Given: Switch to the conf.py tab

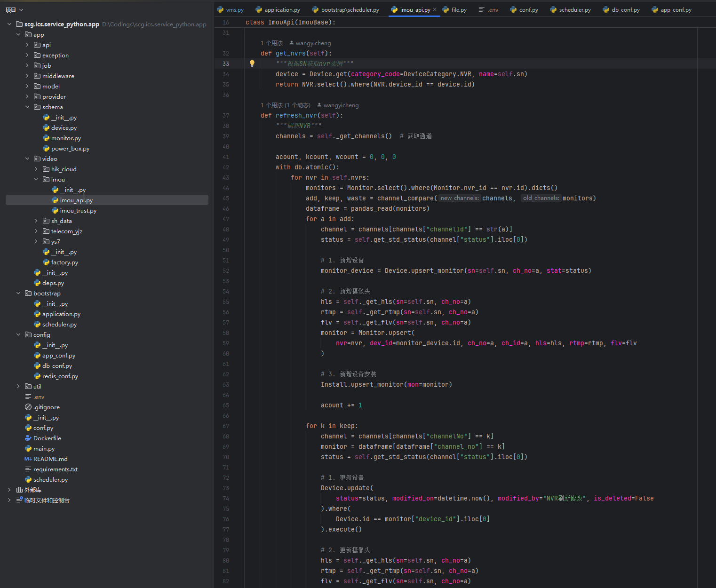Looking at the screenshot, I should [x=524, y=9].
